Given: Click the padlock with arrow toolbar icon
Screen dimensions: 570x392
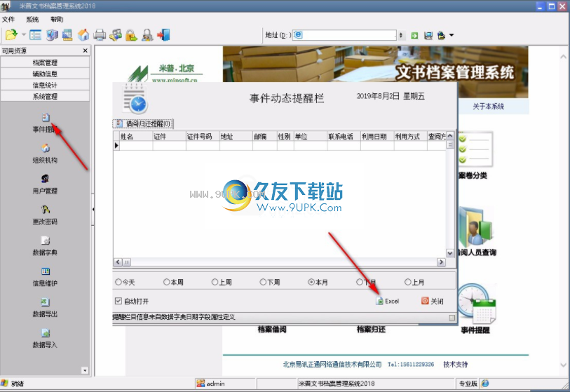Looking at the screenshot, I should coord(131,35).
